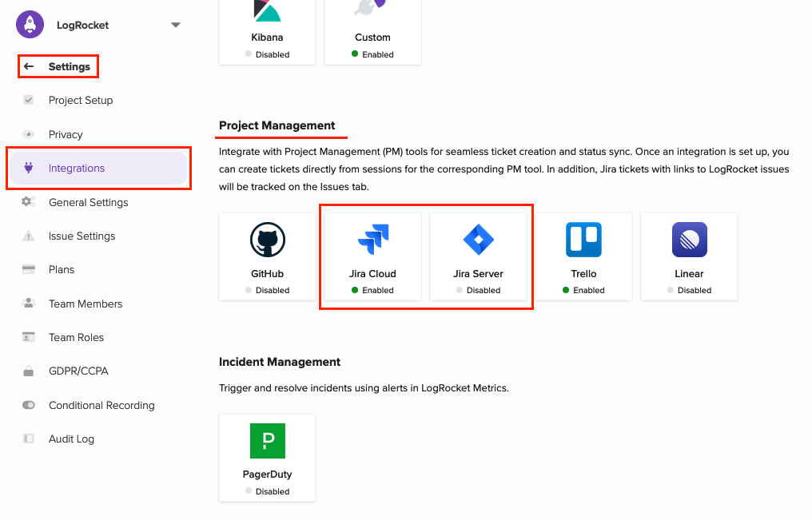The width and height of the screenshot is (812, 520).
Task: Click the Audit Log list icon
Action: pos(29,439)
